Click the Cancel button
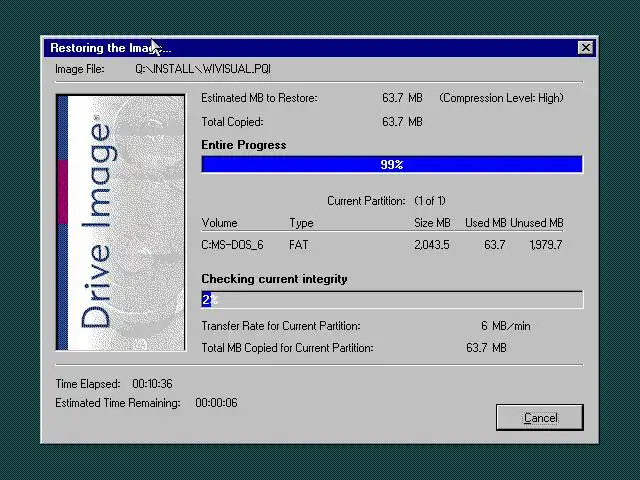The width and height of the screenshot is (640, 480). pos(540,417)
